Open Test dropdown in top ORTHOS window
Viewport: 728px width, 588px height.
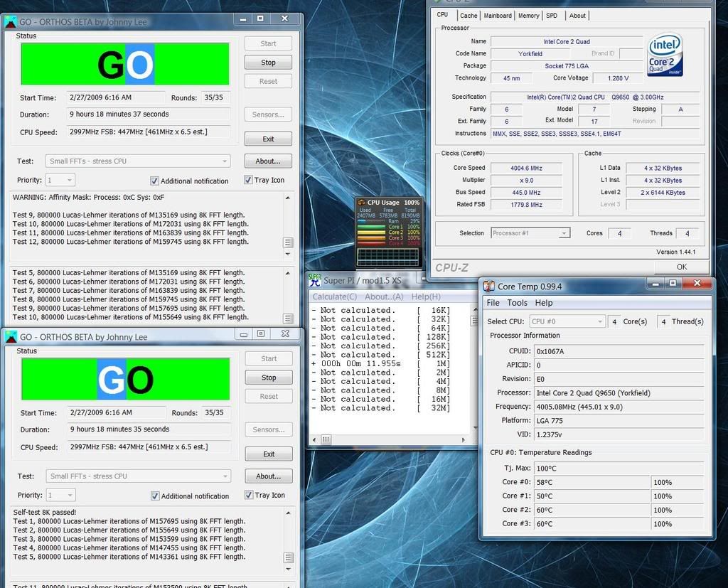138,161
